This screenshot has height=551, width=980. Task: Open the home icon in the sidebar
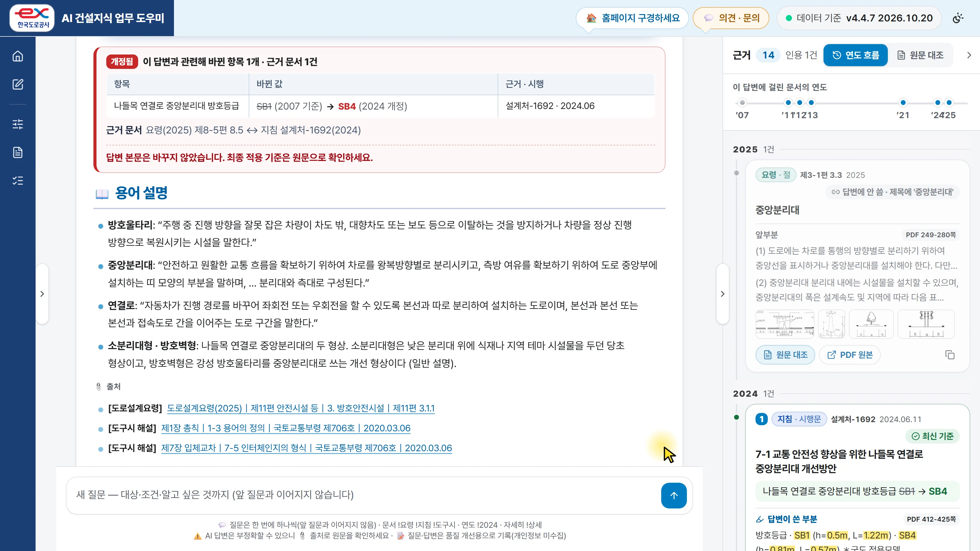(17, 56)
